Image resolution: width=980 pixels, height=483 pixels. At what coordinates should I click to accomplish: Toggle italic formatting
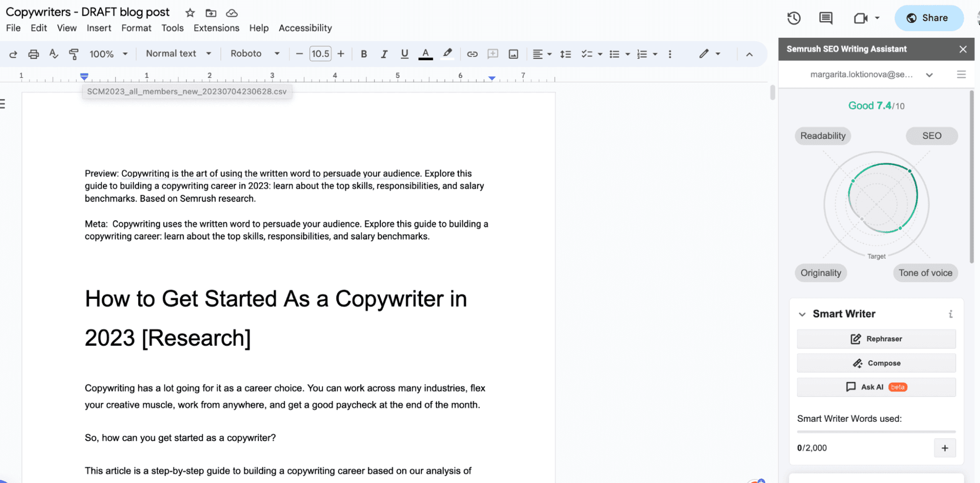coord(384,54)
